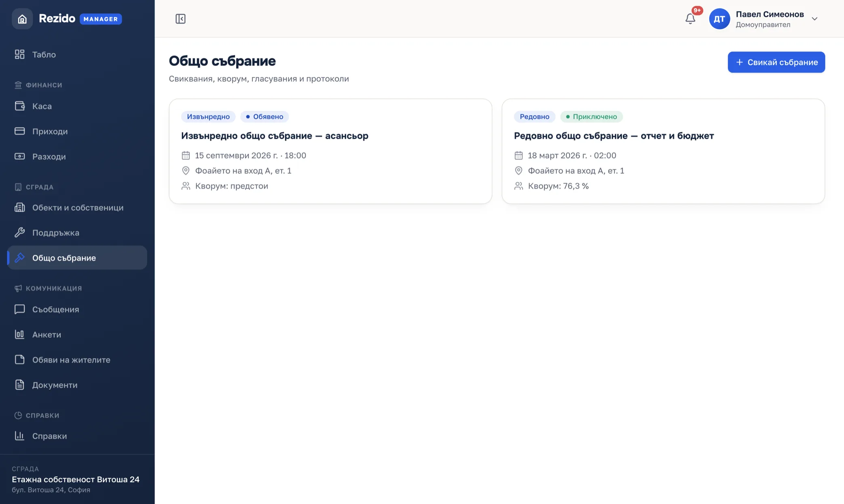
Task: Click the Справки bar chart icon
Action: [19, 436]
